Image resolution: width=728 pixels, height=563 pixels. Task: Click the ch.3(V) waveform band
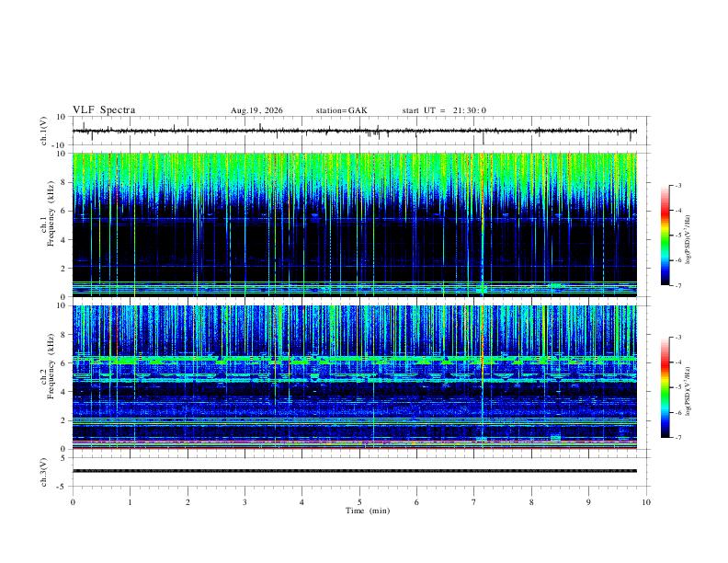pyautogui.click(x=355, y=471)
